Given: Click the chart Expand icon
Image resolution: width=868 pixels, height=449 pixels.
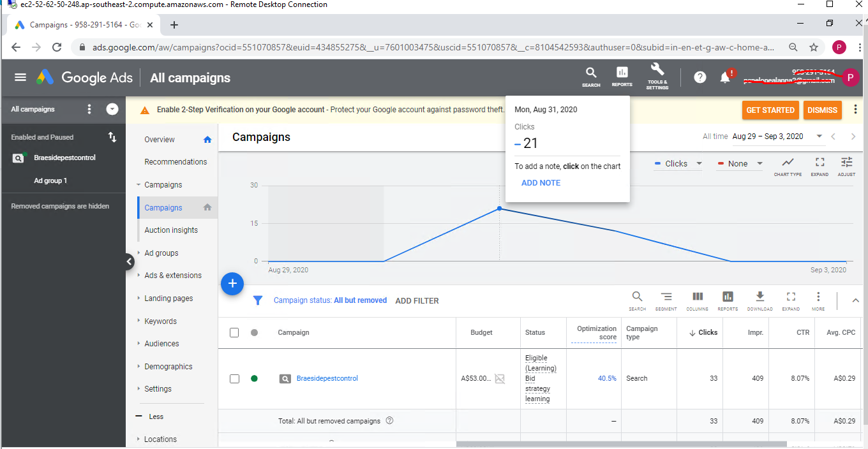Looking at the screenshot, I should (819, 166).
